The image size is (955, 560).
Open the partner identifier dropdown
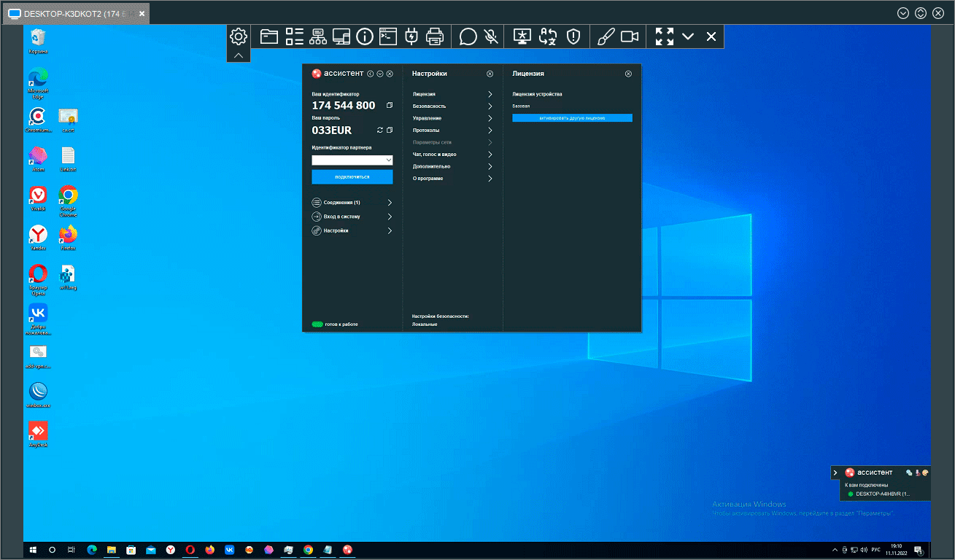(x=388, y=160)
